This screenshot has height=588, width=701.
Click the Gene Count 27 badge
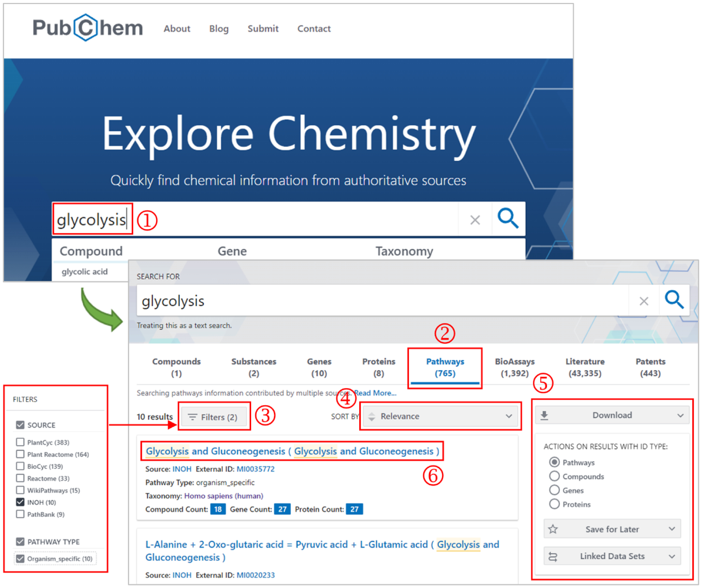click(282, 509)
